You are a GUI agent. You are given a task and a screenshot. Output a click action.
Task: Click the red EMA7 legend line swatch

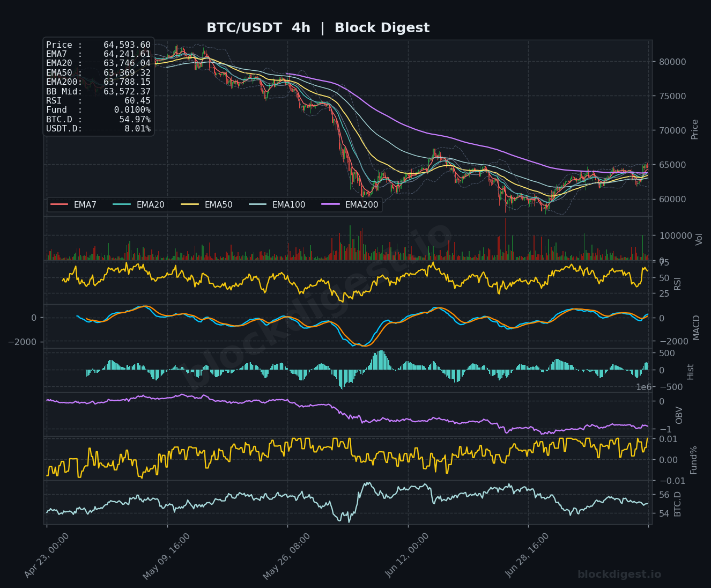click(59, 204)
